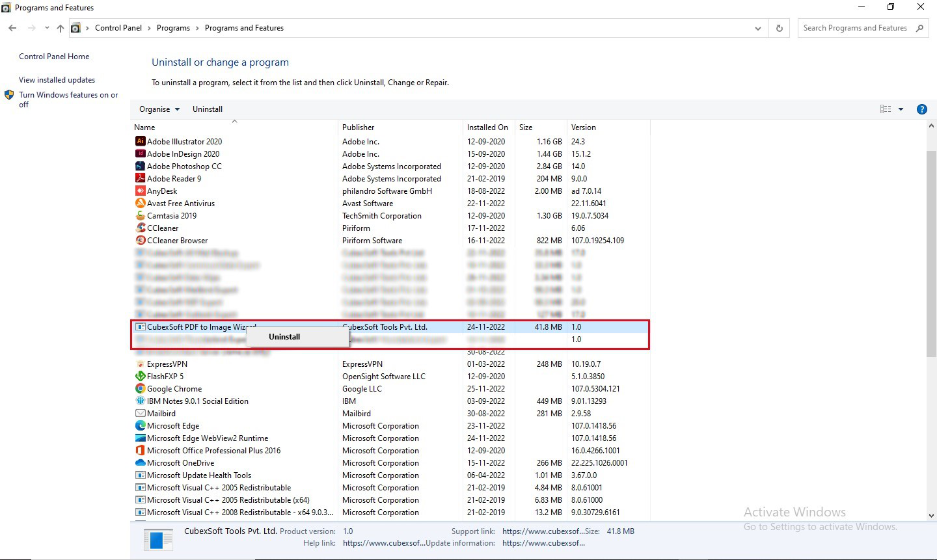
Task: Open the address bar history dropdown
Action: pos(757,28)
